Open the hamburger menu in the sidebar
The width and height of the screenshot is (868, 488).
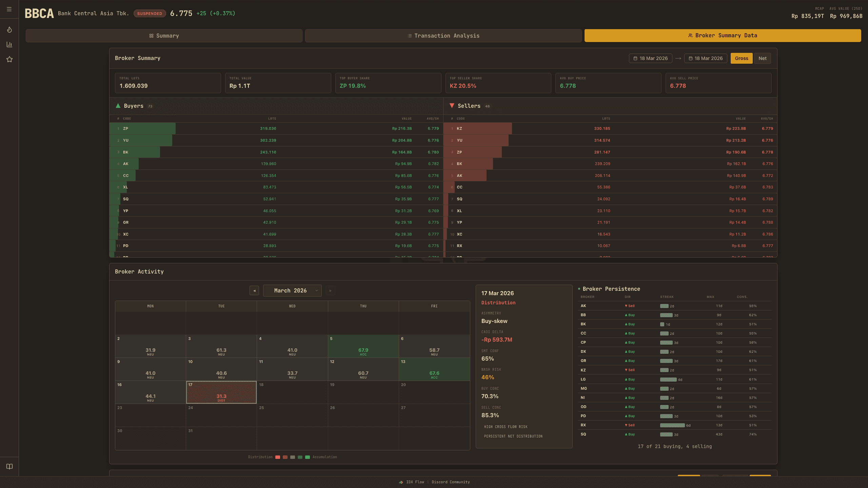pyautogui.click(x=9, y=9)
